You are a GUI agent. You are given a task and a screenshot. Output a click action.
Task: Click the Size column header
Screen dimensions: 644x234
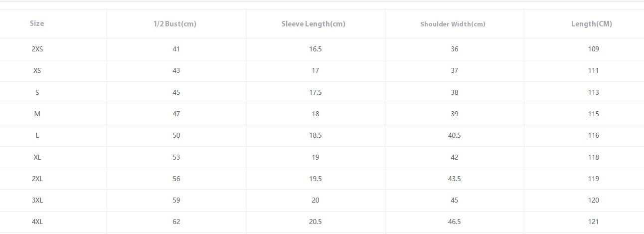(x=37, y=23)
